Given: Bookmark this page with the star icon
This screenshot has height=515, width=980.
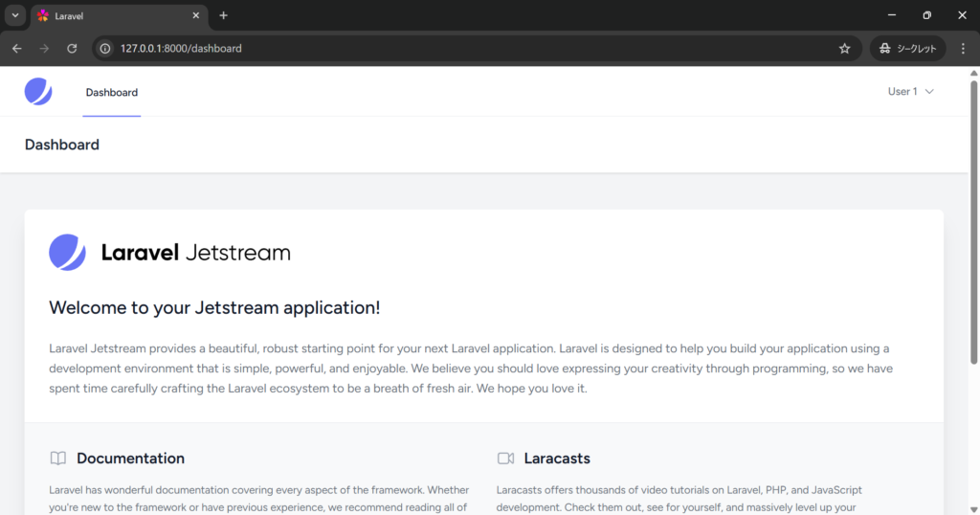Looking at the screenshot, I should coord(844,48).
